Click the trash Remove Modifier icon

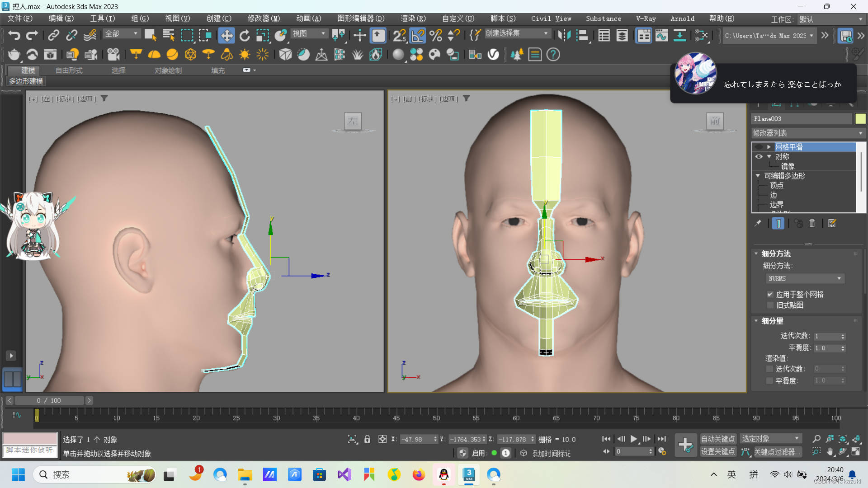point(812,223)
